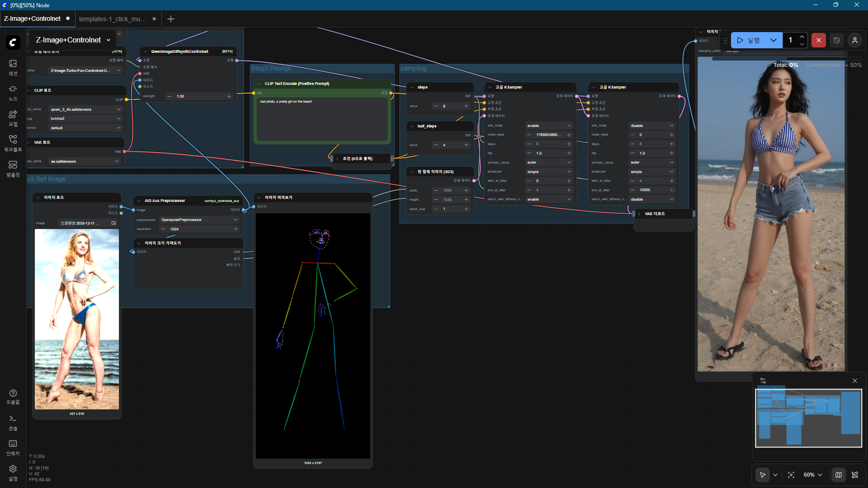The width and height of the screenshot is (868, 488).
Task: Click the red cancel button
Action: click(818, 40)
